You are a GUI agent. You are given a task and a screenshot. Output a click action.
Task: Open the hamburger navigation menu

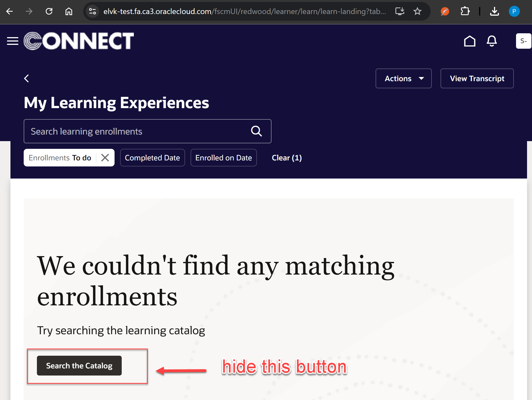(x=12, y=41)
